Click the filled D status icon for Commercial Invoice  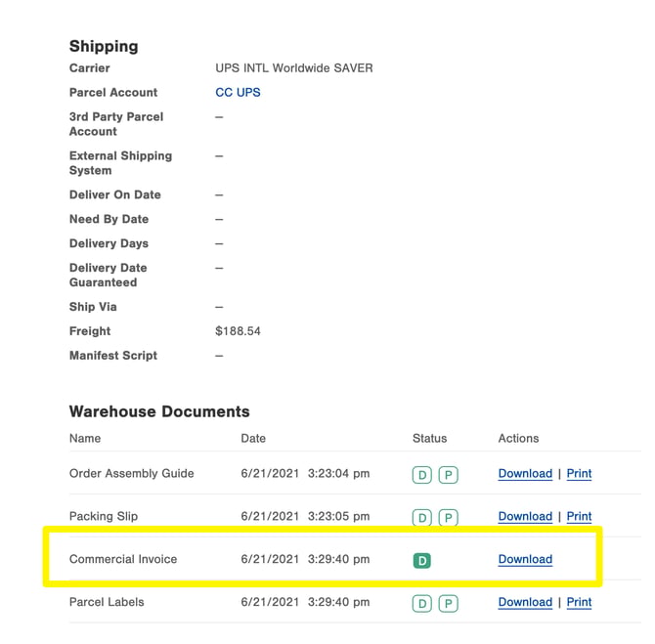[x=422, y=561]
